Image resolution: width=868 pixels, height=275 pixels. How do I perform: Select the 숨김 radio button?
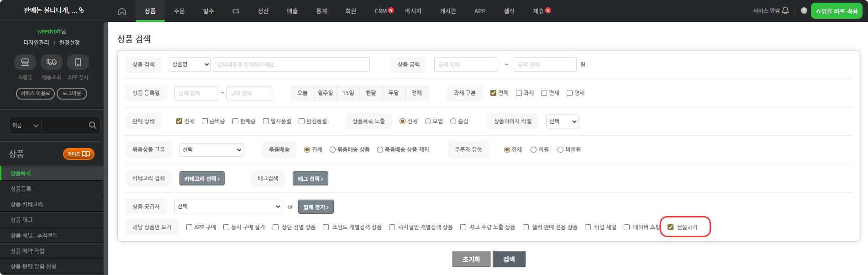(453, 122)
